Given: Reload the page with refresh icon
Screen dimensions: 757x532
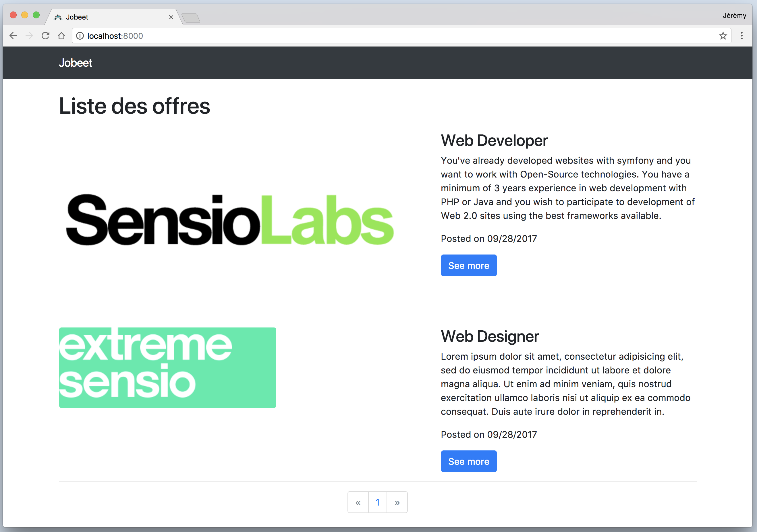Looking at the screenshot, I should coord(45,36).
